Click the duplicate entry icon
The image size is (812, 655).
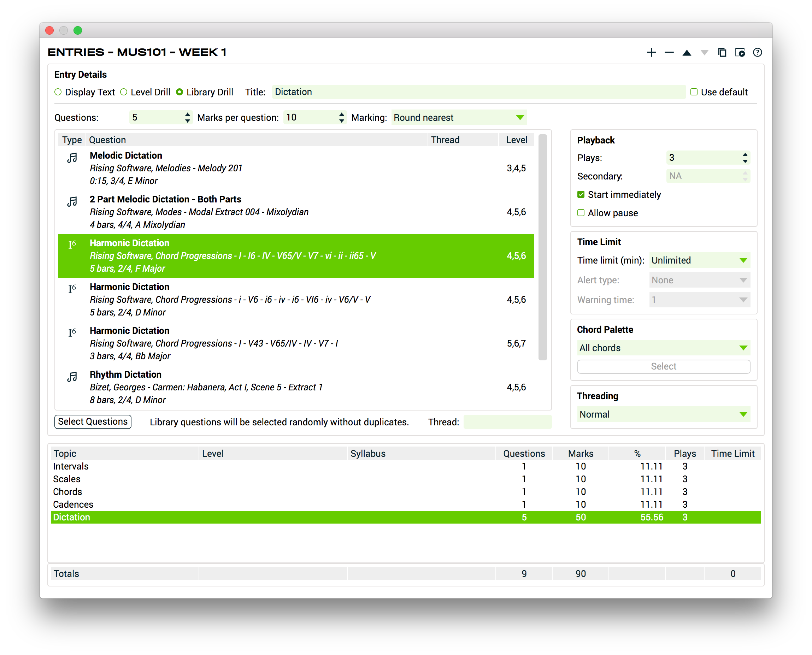[x=722, y=52]
